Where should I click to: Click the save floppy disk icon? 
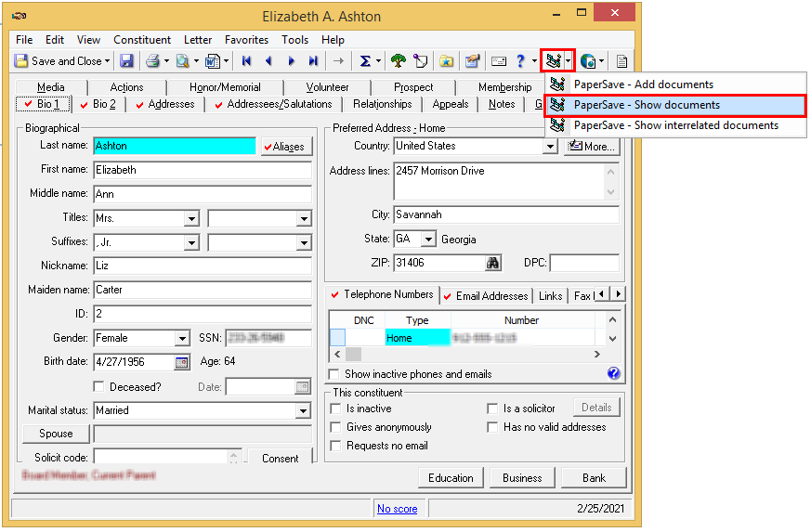[126, 61]
